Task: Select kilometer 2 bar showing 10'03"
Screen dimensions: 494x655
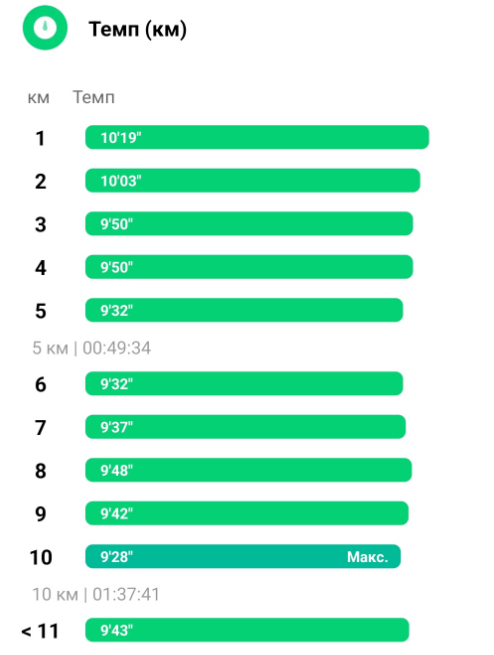Action: pyautogui.click(x=253, y=180)
